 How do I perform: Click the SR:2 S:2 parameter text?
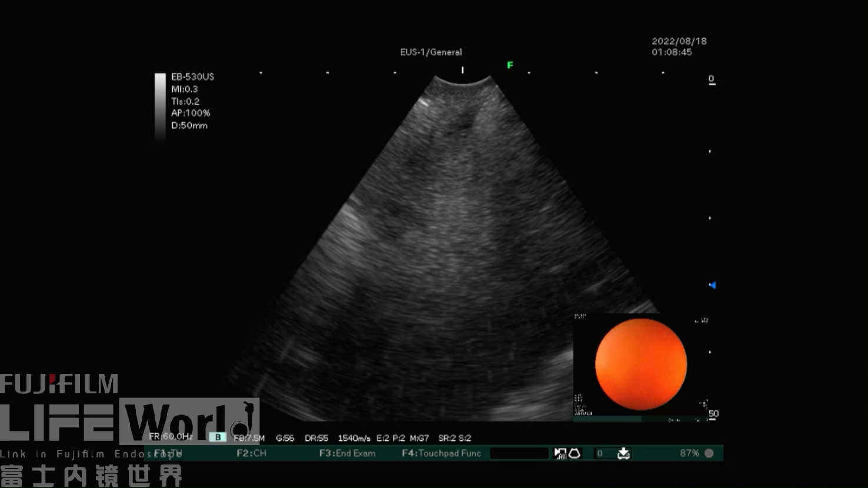[x=455, y=438]
